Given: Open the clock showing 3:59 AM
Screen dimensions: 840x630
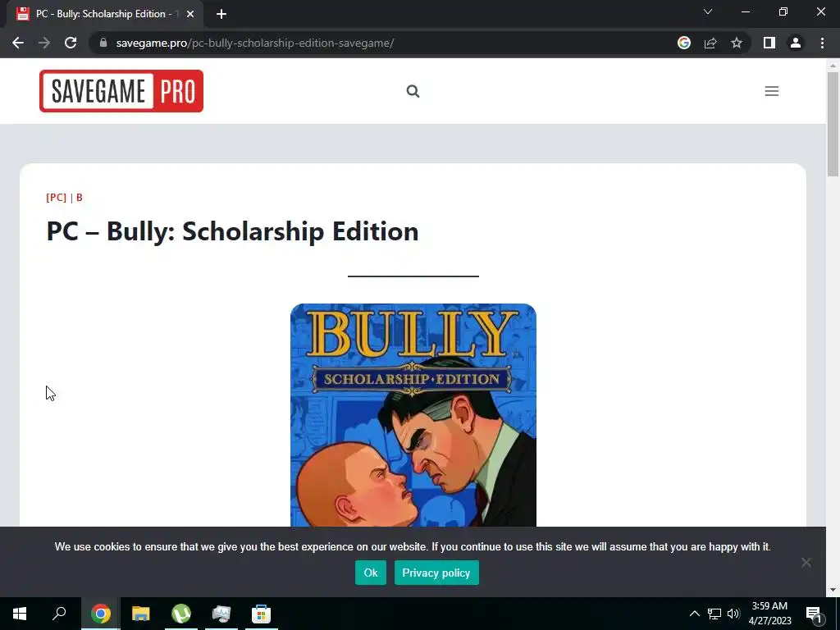Looking at the screenshot, I should (769, 614).
